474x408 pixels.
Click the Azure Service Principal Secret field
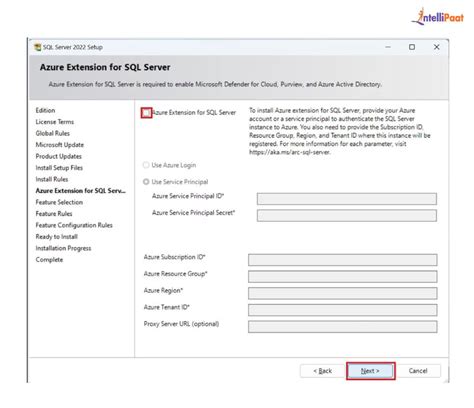pos(347,215)
